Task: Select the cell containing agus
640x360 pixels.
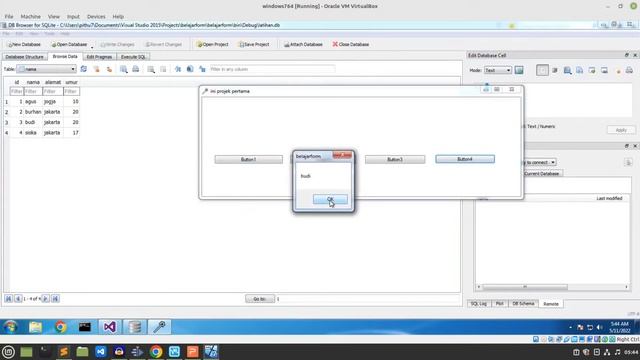Action: click(x=33, y=101)
